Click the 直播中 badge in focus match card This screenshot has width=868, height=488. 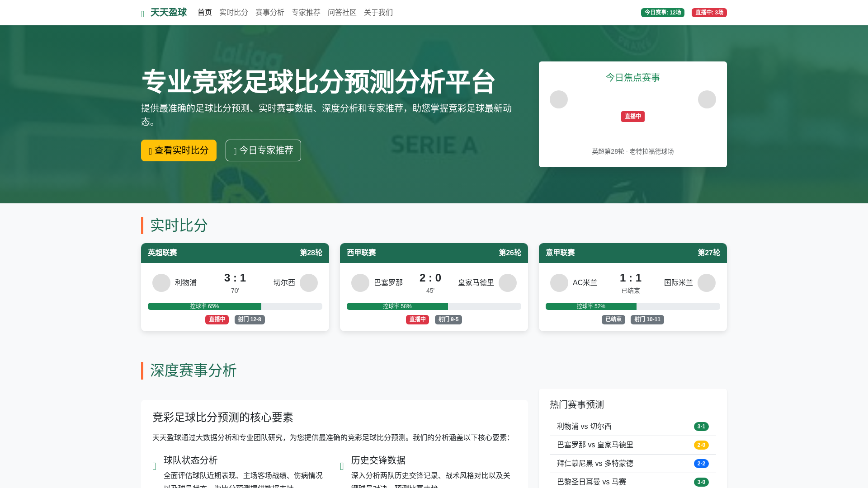(x=633, y=117)
